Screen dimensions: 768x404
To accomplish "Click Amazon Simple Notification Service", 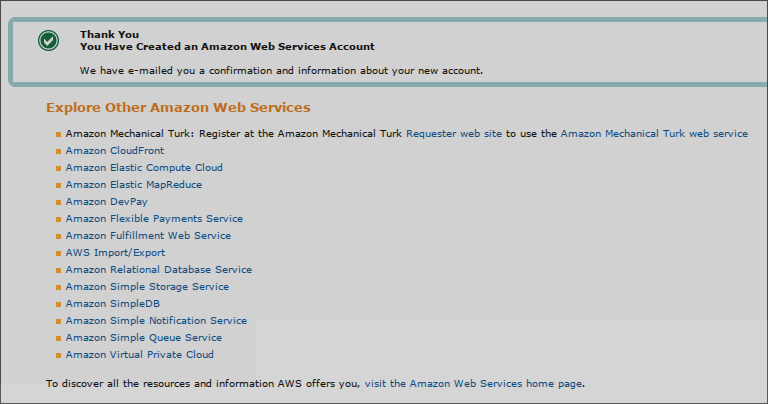I will tap(156, 321).
